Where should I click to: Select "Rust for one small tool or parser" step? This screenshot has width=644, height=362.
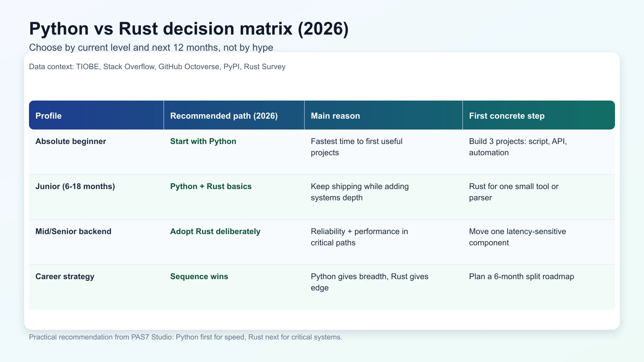(x=514, y=192)
